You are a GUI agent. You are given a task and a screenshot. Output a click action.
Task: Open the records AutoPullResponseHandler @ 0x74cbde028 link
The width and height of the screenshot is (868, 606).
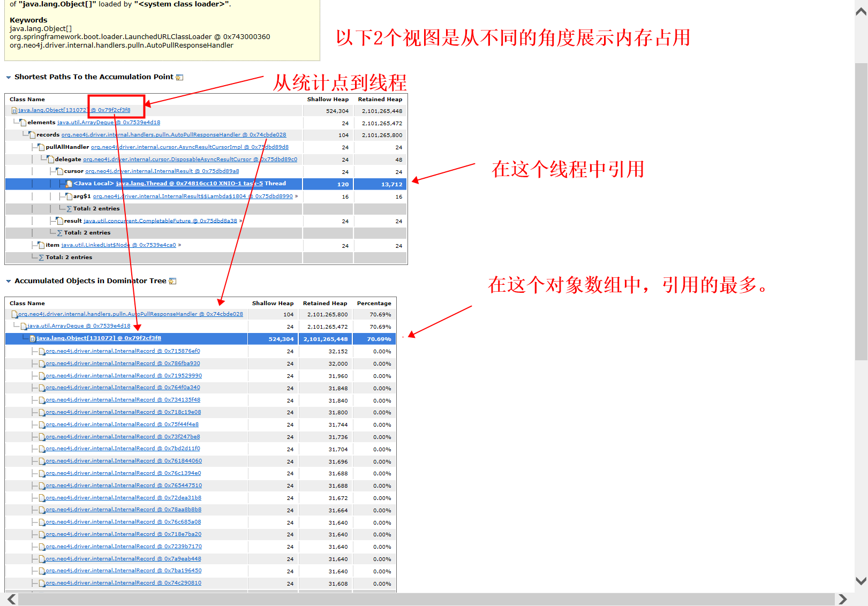coord(174,135)
